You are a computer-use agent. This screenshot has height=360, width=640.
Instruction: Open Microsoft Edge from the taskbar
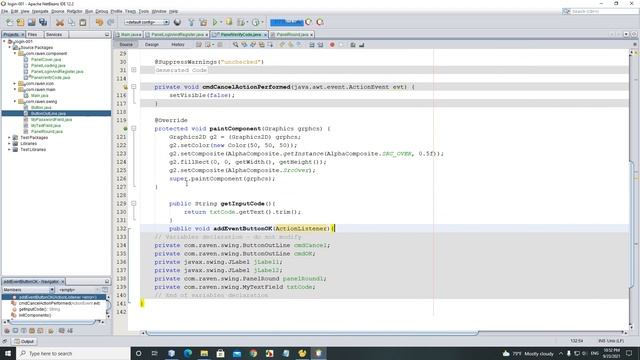(188, 353)
